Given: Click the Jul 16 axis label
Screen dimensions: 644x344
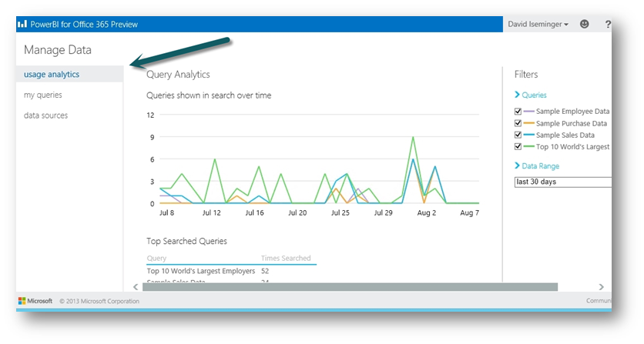Looking at the screenshot, I should pyautogui.click(x=254, y=212).
